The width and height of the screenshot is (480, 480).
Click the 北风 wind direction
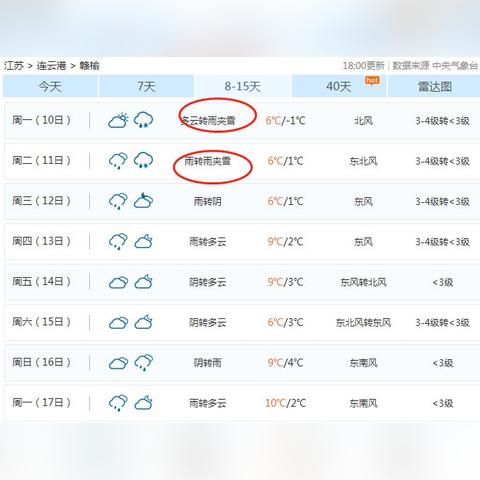[x=363, y=121]
